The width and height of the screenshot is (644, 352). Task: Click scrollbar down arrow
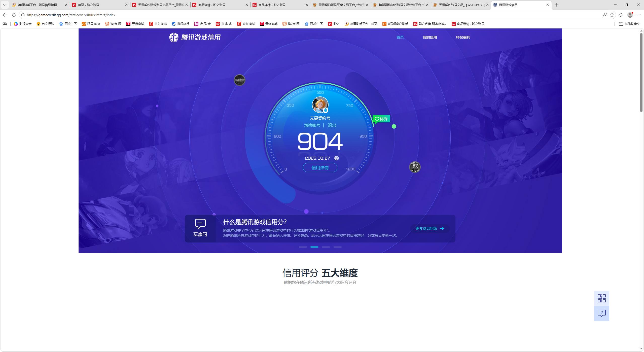pos(641,349)
